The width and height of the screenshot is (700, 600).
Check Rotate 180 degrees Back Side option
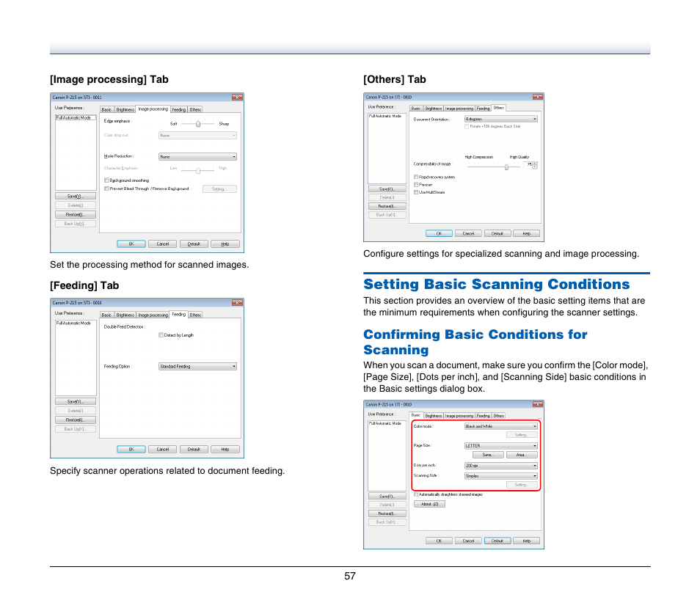click(467, 126)
